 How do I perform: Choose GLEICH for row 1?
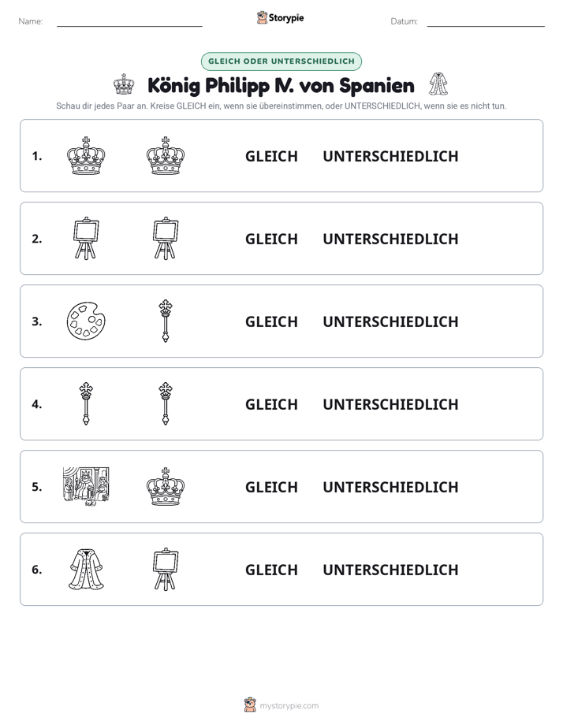click(x=271, y=157)
